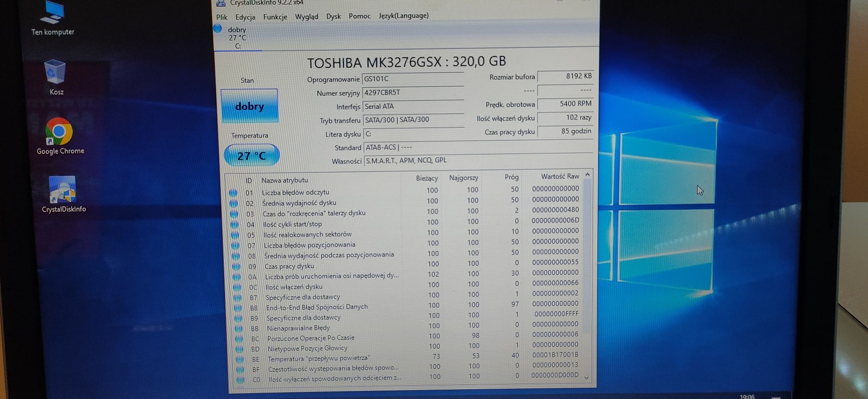Click raw value 00000000FFFF in B9 row

coord(556,314)
